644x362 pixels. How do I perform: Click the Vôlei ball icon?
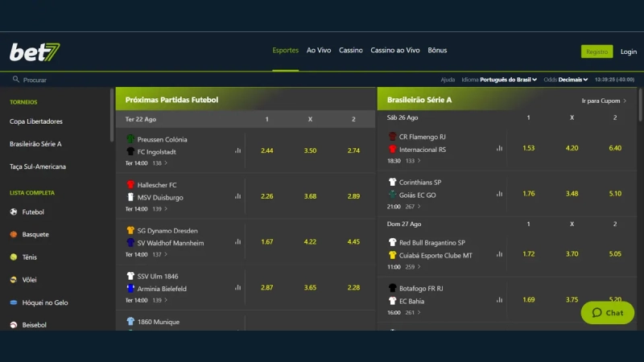pos(14,279)
